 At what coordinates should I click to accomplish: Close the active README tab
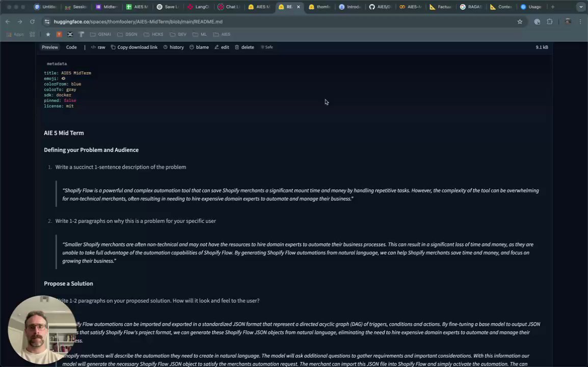click(x=299, y=7)
